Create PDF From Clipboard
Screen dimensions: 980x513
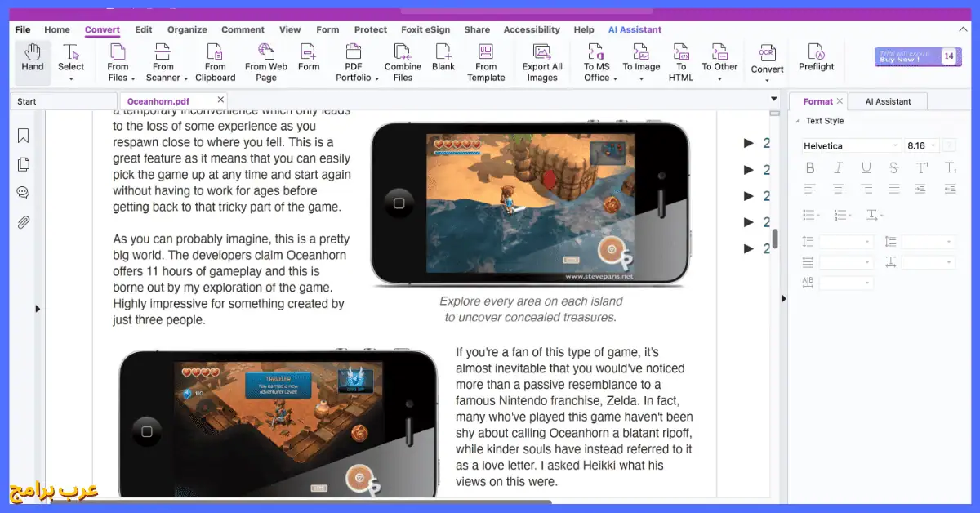click(215, 62)
